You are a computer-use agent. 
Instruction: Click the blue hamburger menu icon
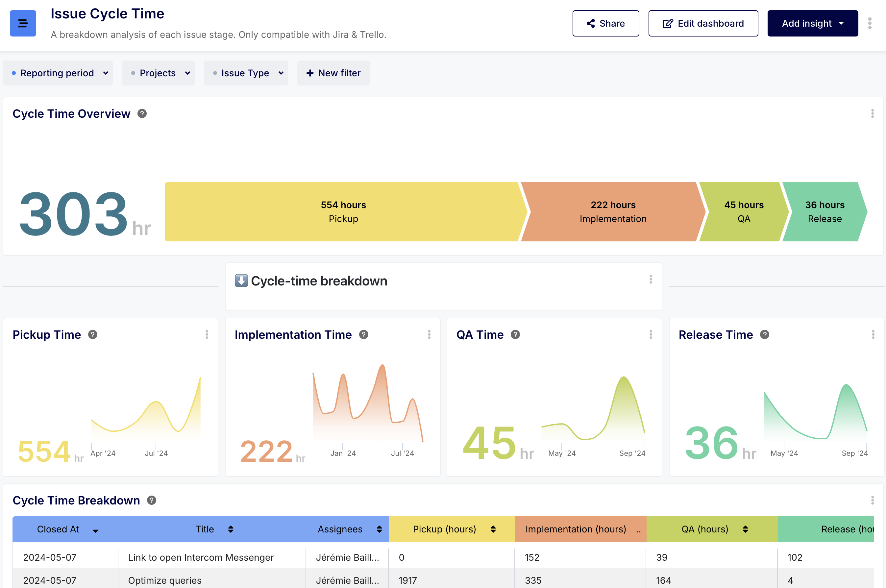tap(23, 23)
